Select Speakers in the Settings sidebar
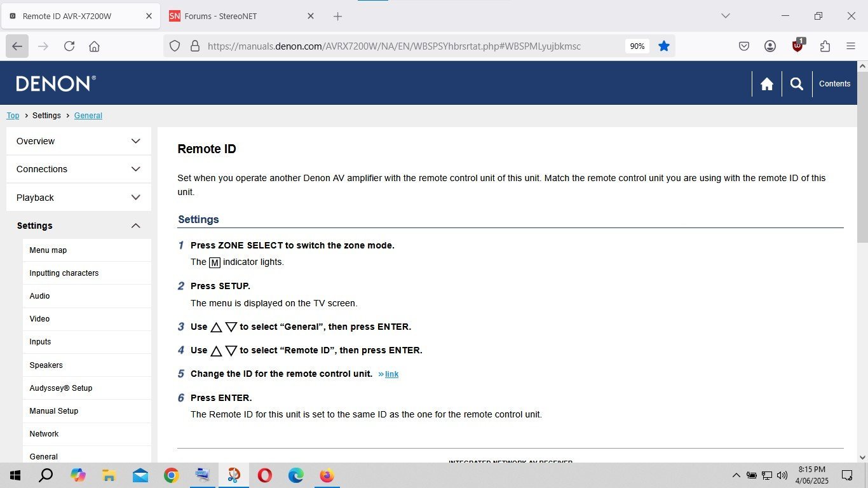This screenshot has width=868, height=488. click(x=87, y=365)
